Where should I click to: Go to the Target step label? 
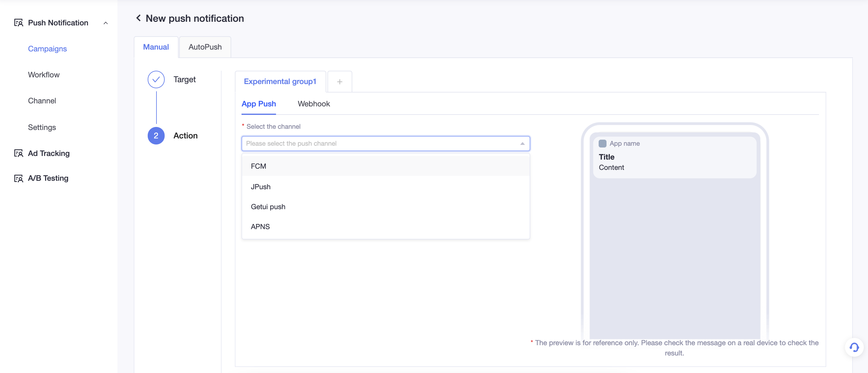(184, 79)
